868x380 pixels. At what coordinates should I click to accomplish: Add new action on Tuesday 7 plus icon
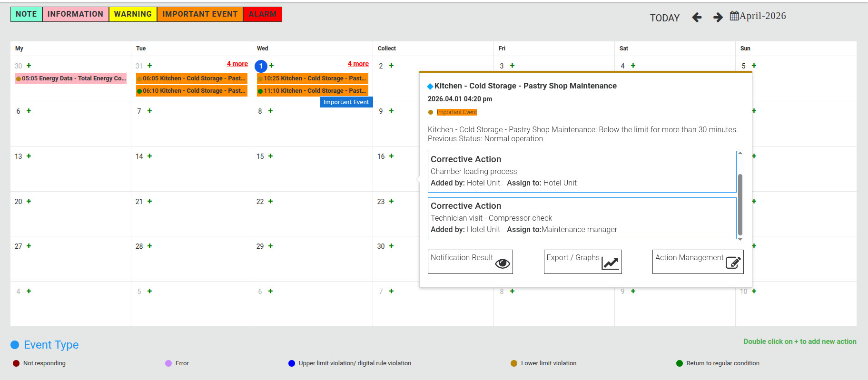(x=149, y=111)
